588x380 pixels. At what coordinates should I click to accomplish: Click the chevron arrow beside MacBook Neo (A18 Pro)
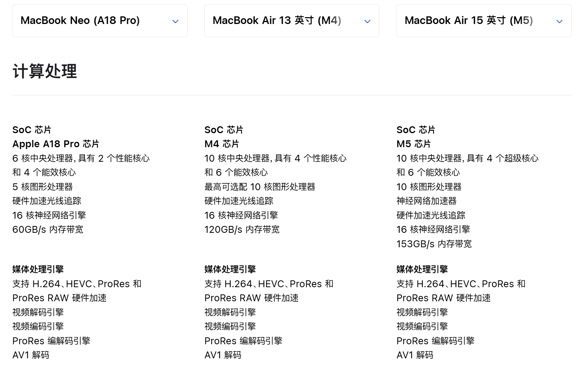(175, 21)
